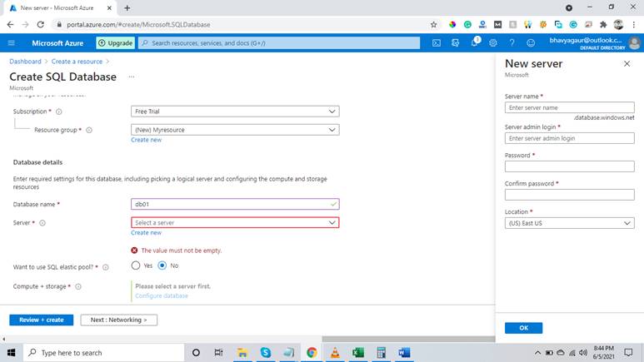Screen dimensions: 644x362
Task: Focus the Database name field
Action: [235, 205]
